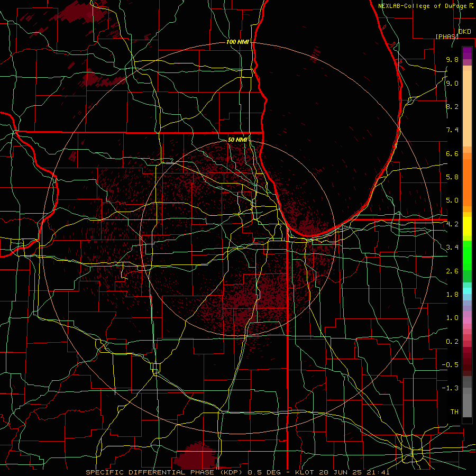Click the 1.0 scale value
Viewport: 476px width, 476px height.
pyautogui.click(x=452, y=318)
